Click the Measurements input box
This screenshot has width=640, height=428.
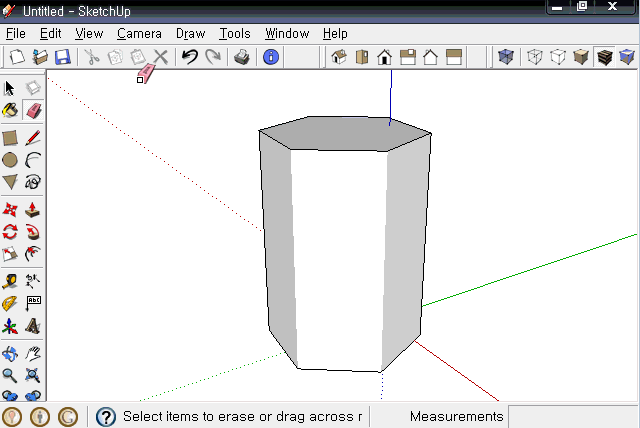pyautogui.click(x=573, y=416)
